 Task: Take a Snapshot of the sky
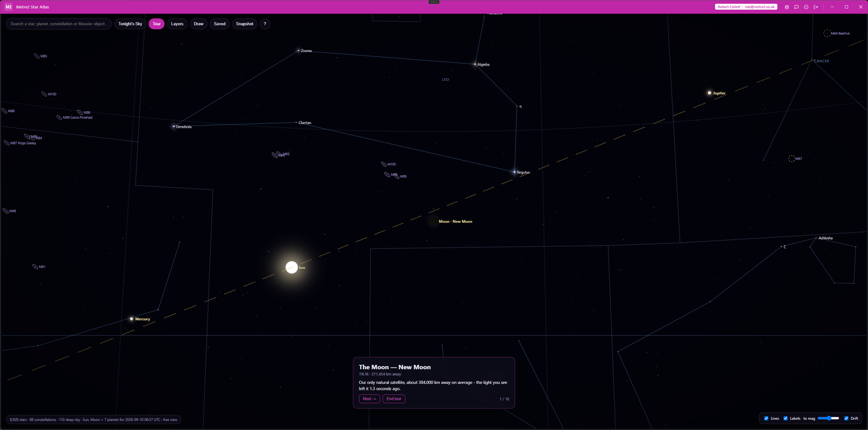(x=245, y=24)
